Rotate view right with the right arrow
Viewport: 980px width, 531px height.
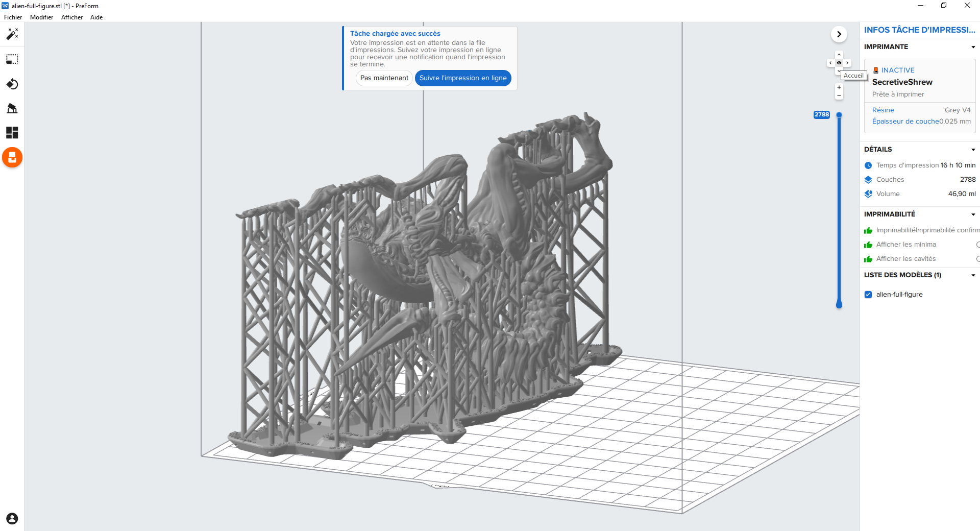847,63
